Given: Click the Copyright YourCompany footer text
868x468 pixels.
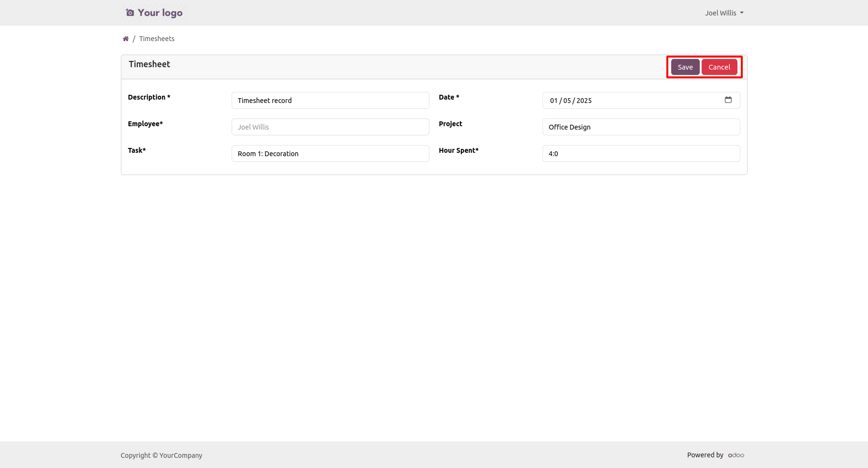Looking at the screenshot, I should pyautogui.click(x=162, y=455).
